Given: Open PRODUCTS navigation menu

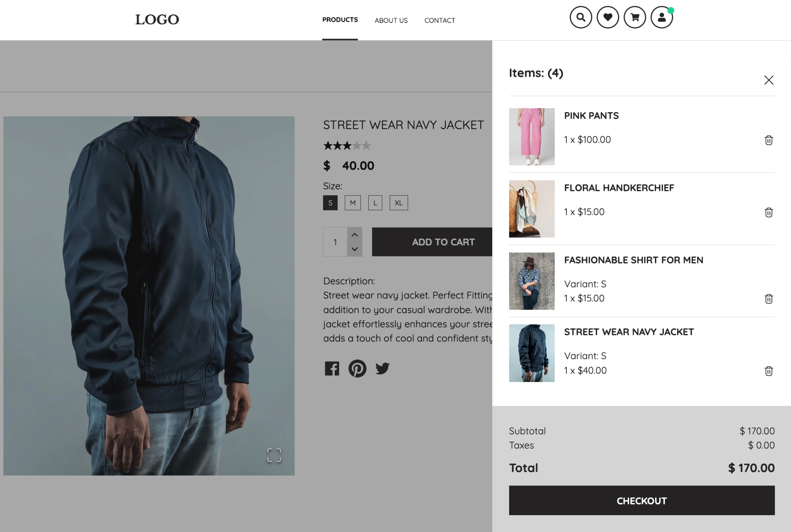Looking at the screenshot, I should pyautogui.click(x=339, y=20).
